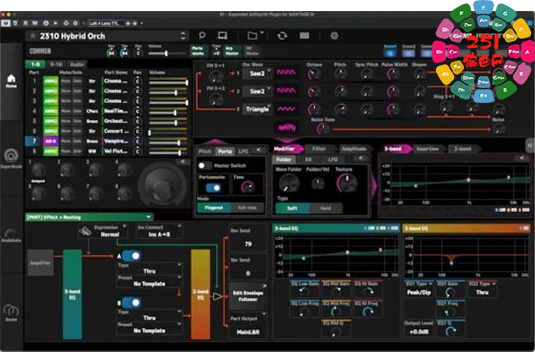The width and height of the screenshot is (535, 363).
Task: Click the large Super Knob dial
Action: coord(162,184)
